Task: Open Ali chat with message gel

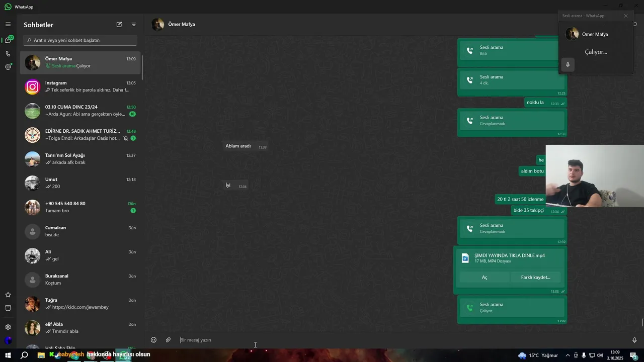Action: pyautogui.click(x=80, y=255)
